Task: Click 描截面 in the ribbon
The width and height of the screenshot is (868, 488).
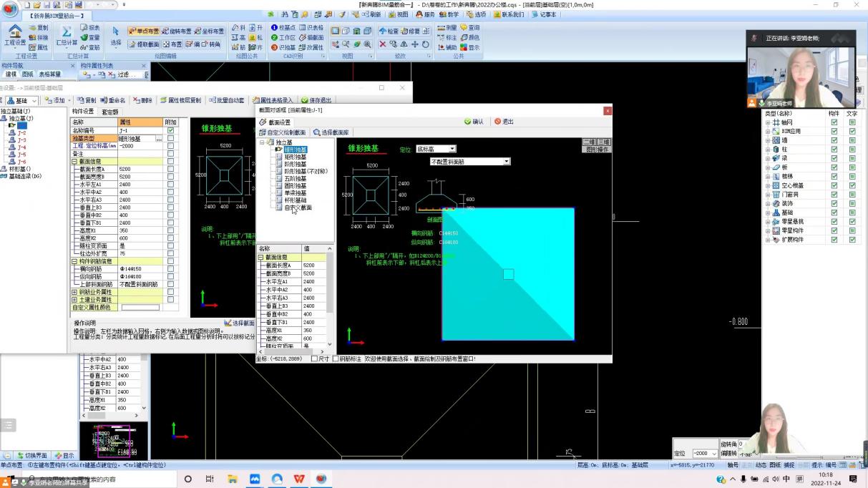Action: [311, 38]
